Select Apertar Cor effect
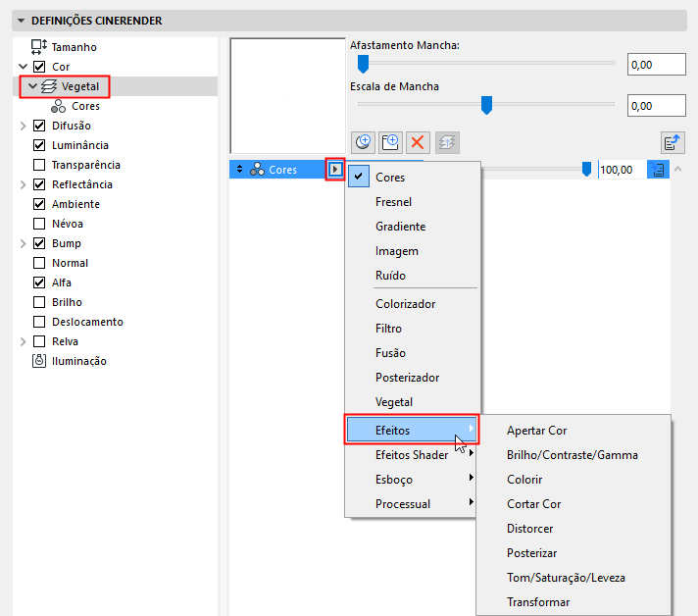The height and width of the screenshot is (616, 698). (x=573, y=431)
